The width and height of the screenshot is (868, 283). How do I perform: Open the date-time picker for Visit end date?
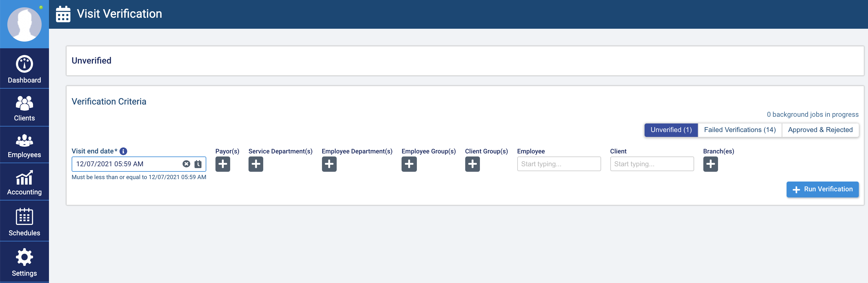(198, 164)
